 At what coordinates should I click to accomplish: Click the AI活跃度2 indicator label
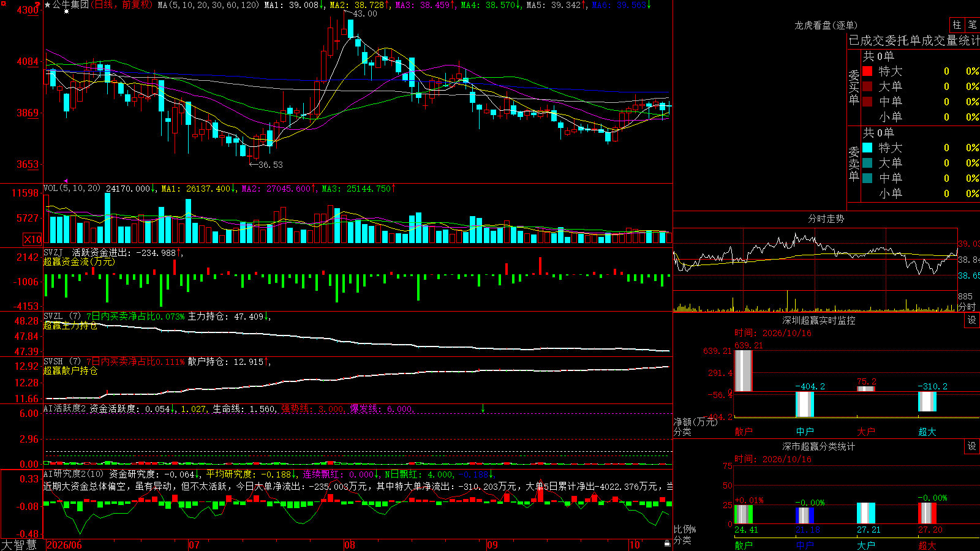(x=65, y=408)
